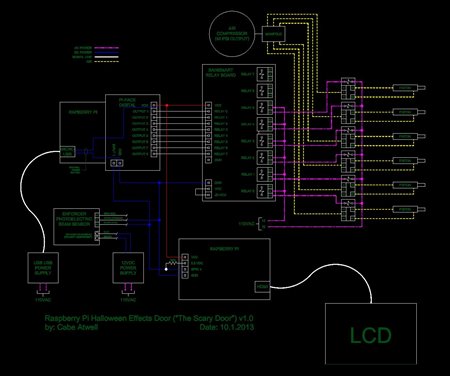450x376 pixels.
Task: Click the 12VDC Power Supply block
Action: 128,268
